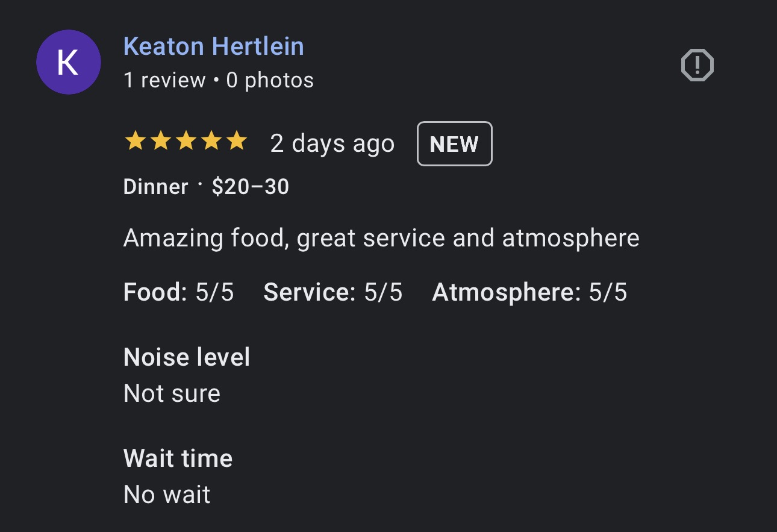The height and width of the screenshot is (532, 777).
Task: Click the "1 review" count text
Action: (x=164, y=80)
